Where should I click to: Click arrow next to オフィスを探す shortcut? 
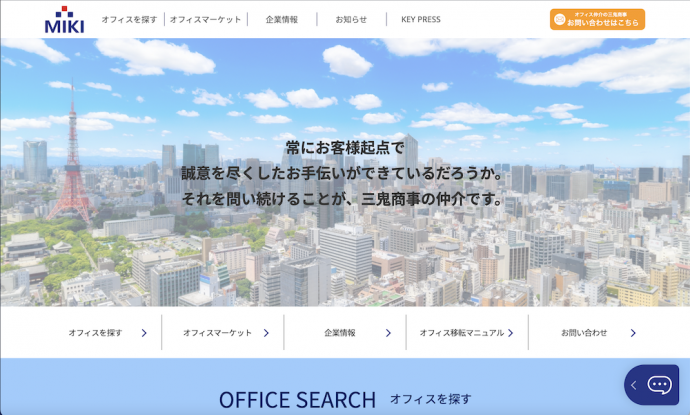click(144, 333)
